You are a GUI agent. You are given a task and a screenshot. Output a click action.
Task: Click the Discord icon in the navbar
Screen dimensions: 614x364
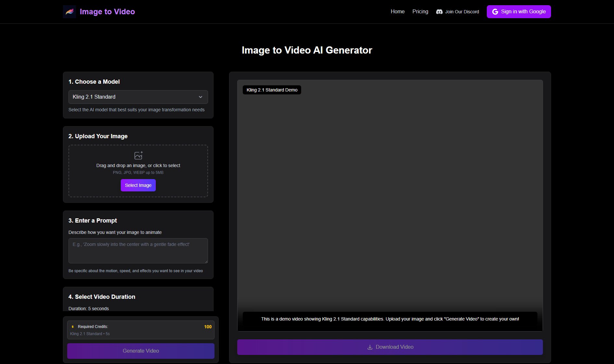click(439, 11)
